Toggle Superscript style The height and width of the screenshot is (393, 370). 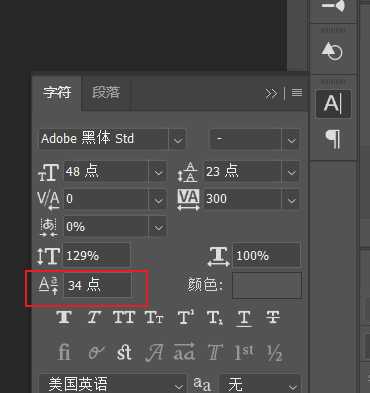(186, 317)
